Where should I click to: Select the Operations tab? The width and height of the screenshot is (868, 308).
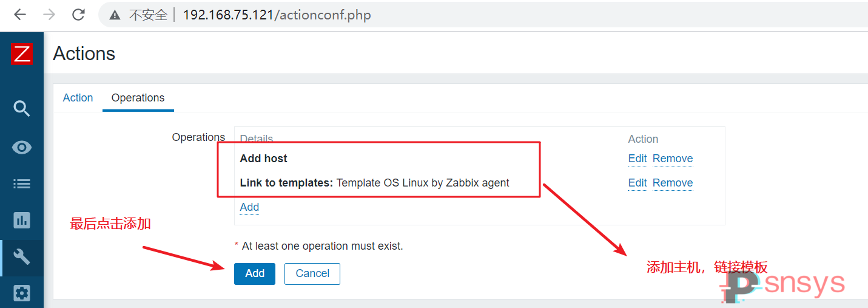pos(138,98)
